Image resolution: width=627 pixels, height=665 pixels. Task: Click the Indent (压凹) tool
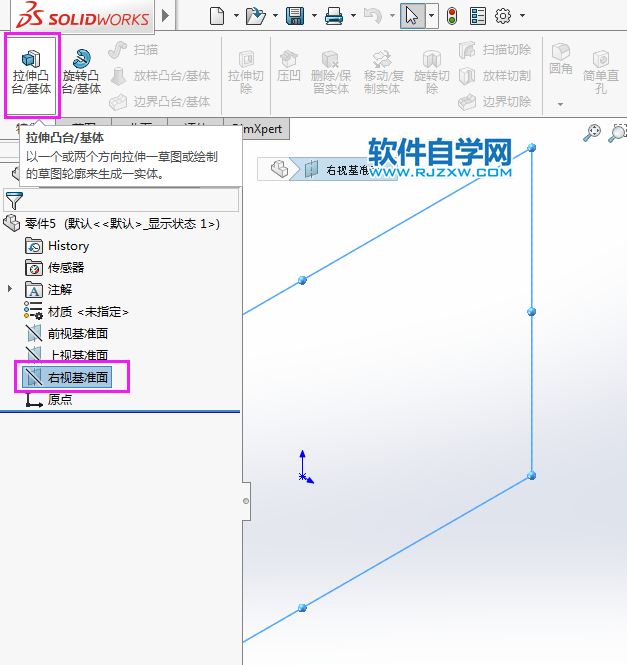coord(289,67)
